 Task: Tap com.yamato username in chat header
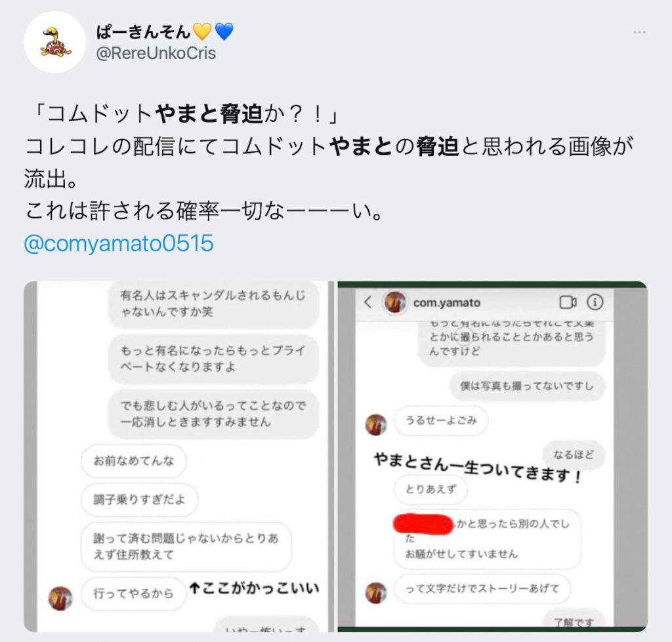point(446,302)
